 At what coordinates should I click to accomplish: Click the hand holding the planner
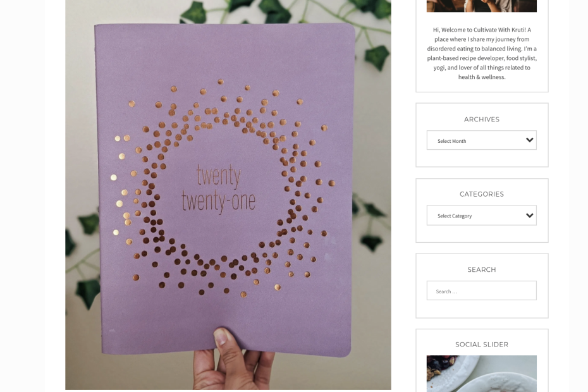click(233, 359)
